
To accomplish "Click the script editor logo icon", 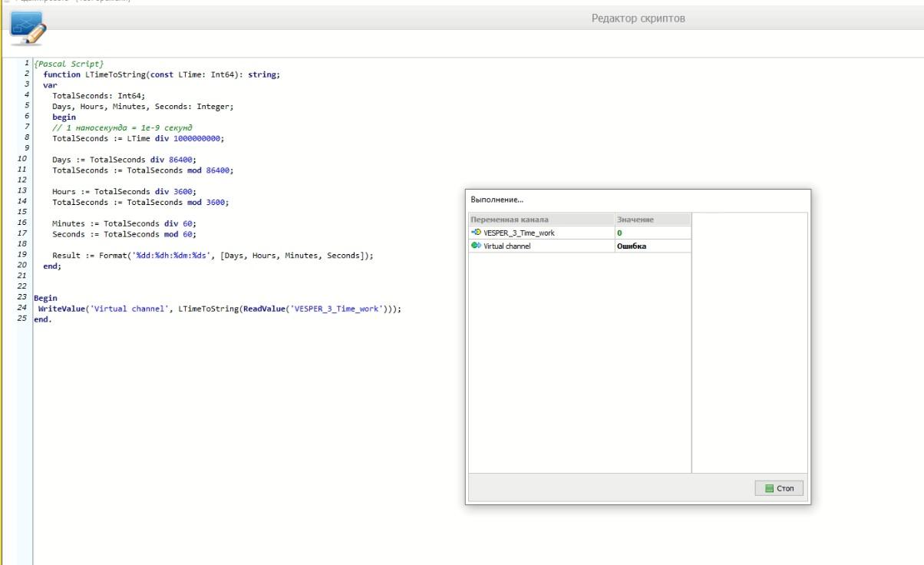I will (28, 28).
